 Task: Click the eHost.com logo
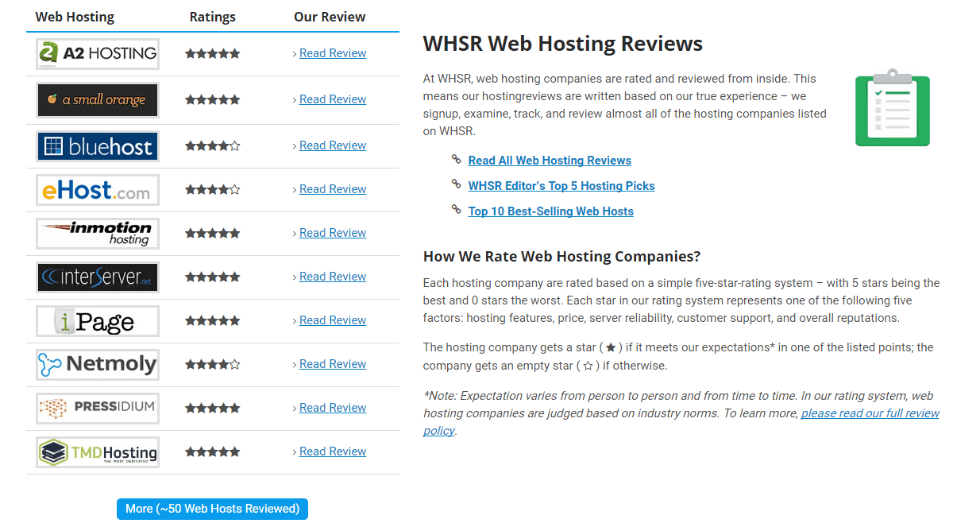coord(98,190)
